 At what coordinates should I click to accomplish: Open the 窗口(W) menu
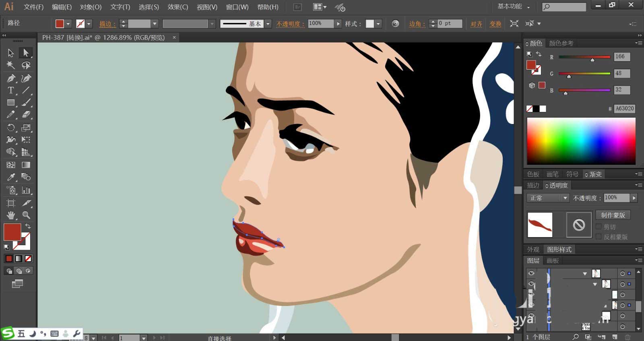click(237, 7)
